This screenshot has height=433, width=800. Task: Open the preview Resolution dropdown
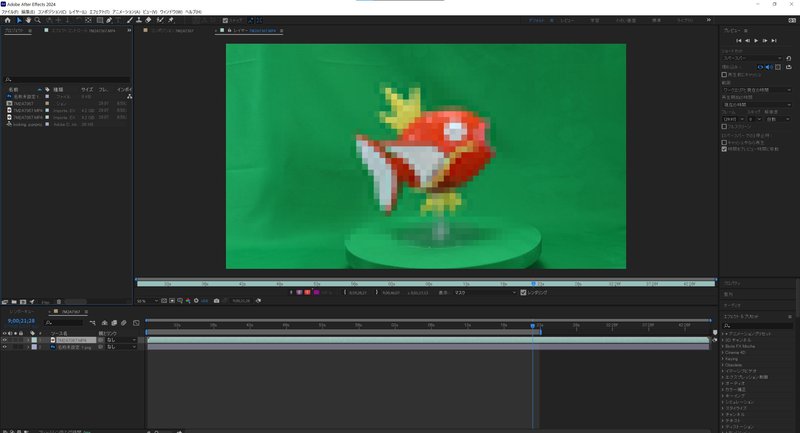[x=778, y=119]
